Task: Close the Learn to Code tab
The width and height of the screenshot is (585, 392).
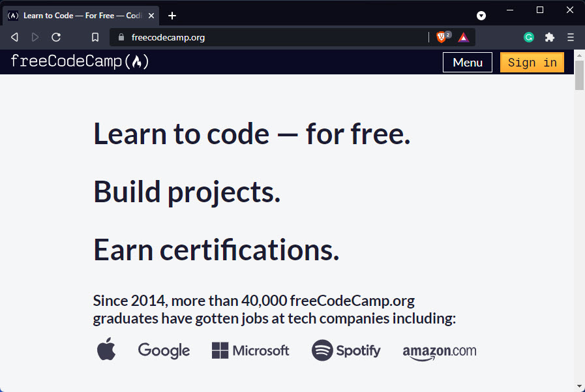Action: point(151,16)
